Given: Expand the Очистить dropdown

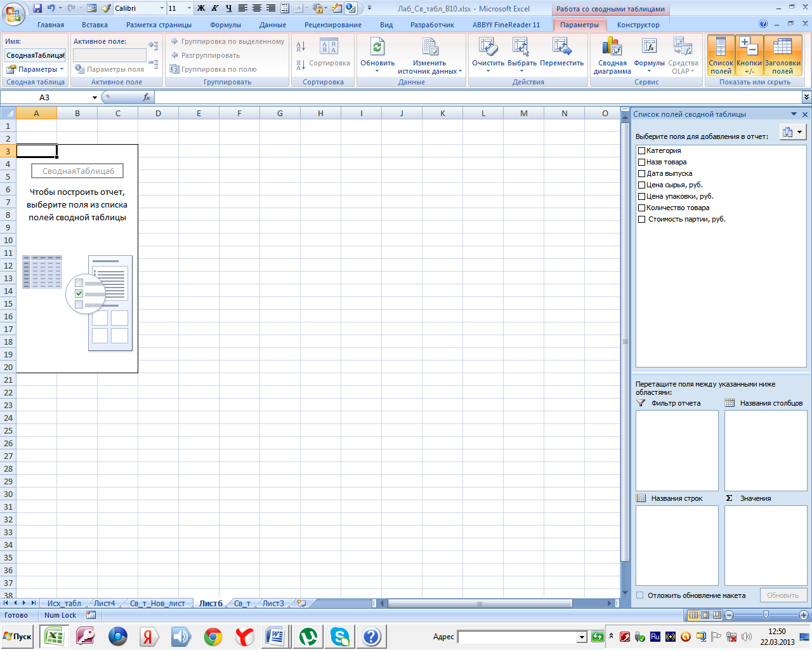Looking at the screenshot, I should coord(488,71).
